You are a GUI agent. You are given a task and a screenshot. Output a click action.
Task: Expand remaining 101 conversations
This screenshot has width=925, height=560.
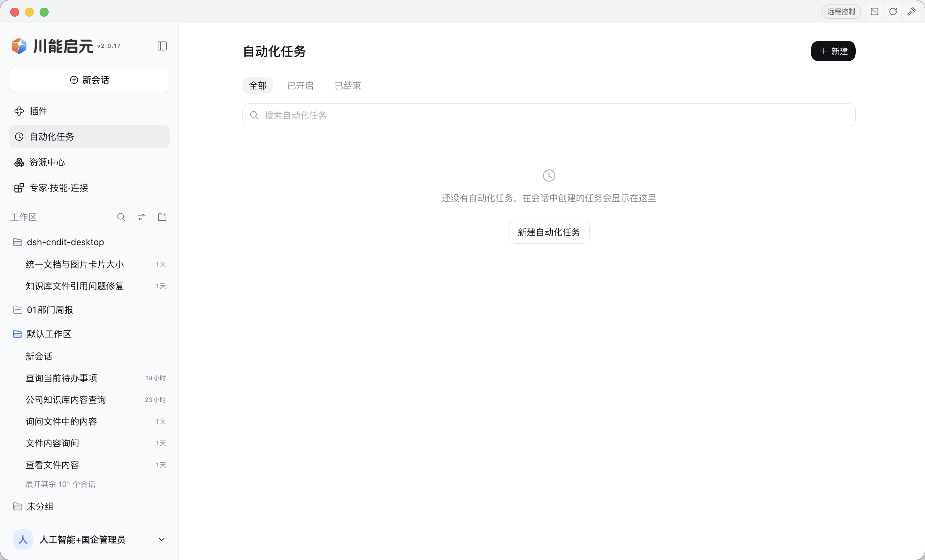pos(60,484)
